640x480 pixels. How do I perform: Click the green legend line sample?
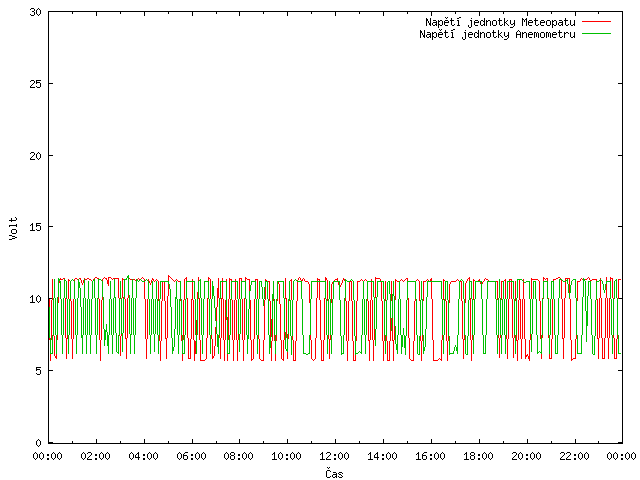click(596, 33)
